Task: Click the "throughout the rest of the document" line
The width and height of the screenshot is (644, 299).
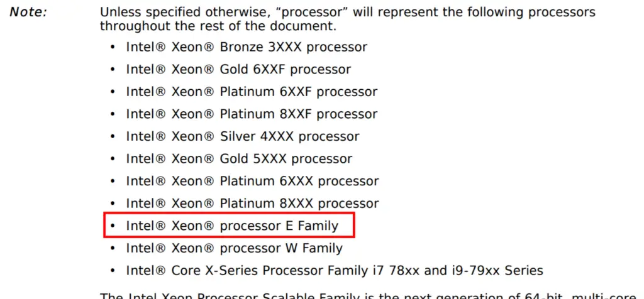Action: [218, 26]
